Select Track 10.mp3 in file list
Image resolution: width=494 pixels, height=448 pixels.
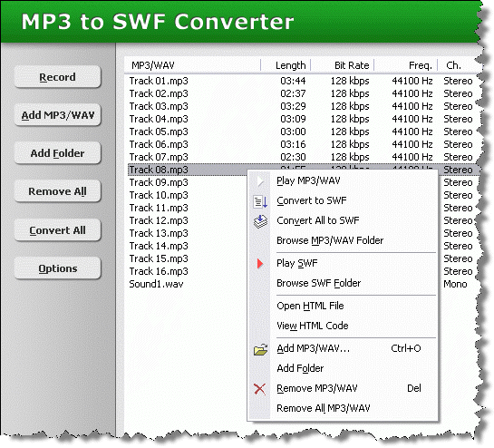pyautogui.click(x=159, y=195)
